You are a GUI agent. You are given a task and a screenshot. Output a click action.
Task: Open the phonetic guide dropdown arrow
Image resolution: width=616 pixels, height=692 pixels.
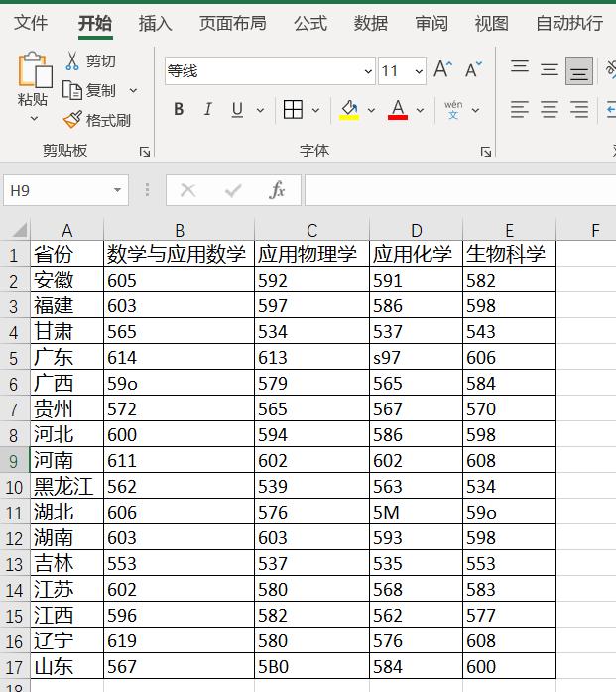tap(475, 110)
